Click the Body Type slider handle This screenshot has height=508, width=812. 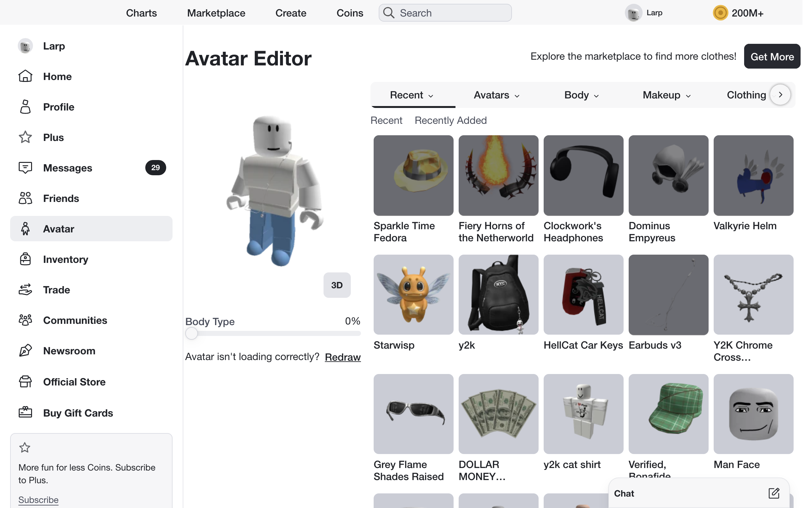coord(192,333)
